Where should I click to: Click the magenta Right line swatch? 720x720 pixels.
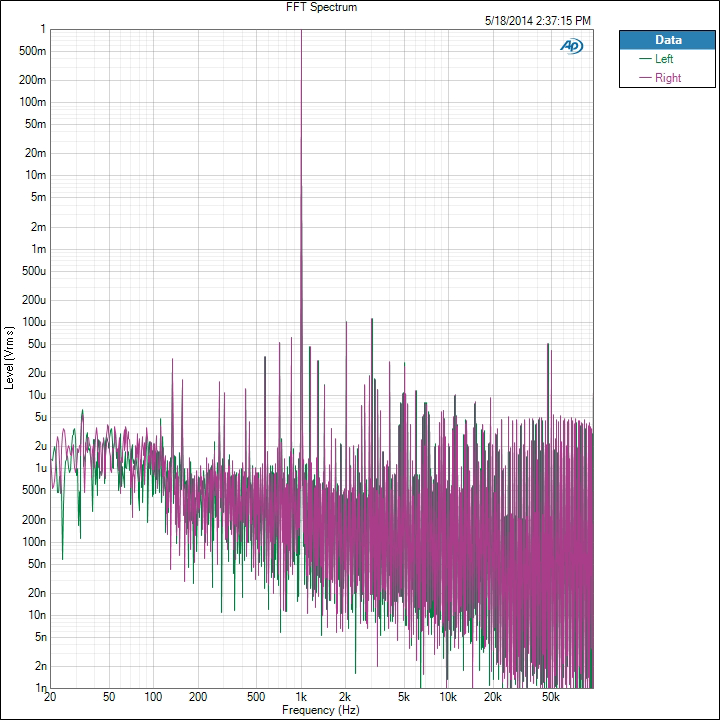[645, 78]
